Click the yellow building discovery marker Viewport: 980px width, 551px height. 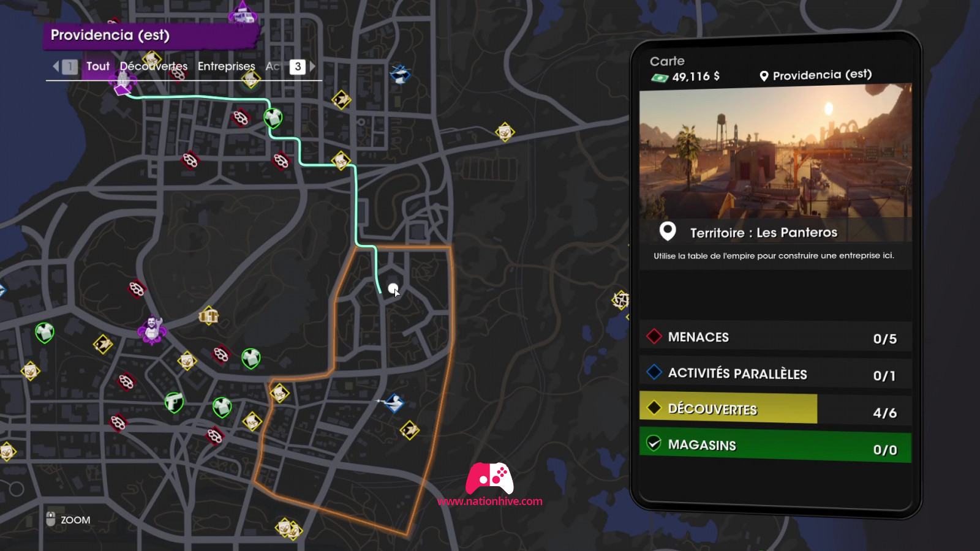tap(208, 316)
